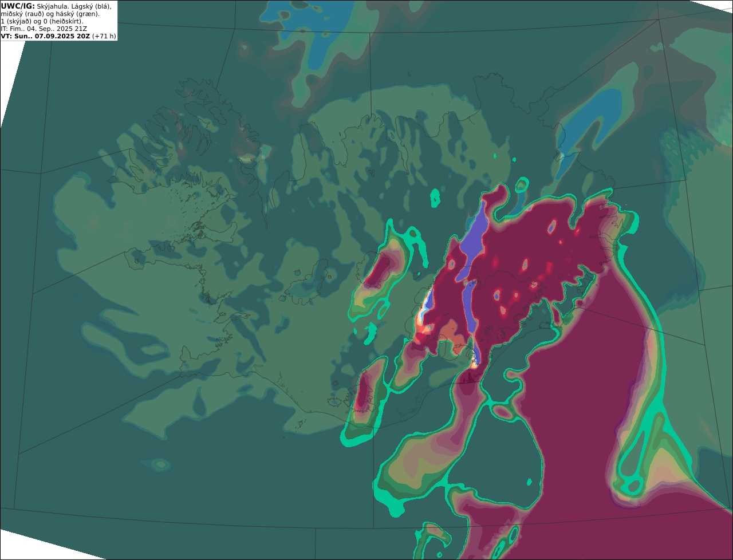This screenshot has width=733, height=560.
Task: Click the line "miðský (rauð) og háský (græn)."
Action: click(x=50, y=14)
